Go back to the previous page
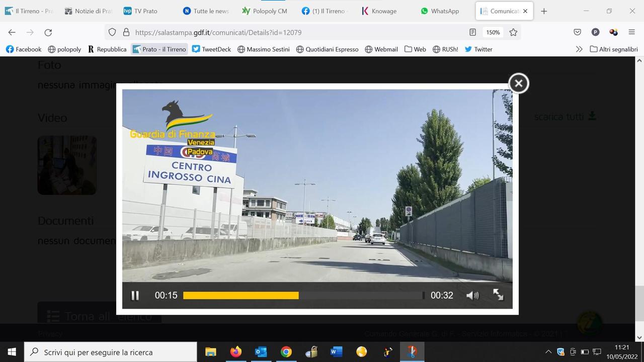Image resolution: width=644 pixels, height=362 pixels. click(12, 32)
